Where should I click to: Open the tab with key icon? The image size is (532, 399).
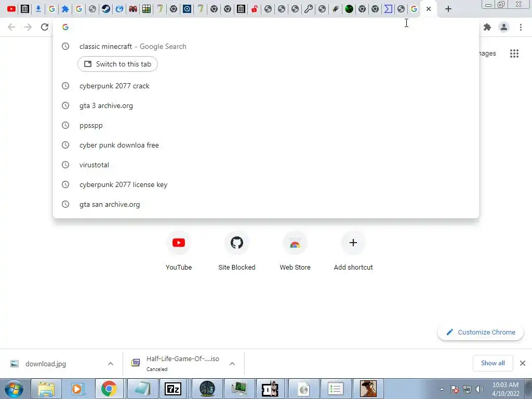pyautogui.click(x=309, y=9)
